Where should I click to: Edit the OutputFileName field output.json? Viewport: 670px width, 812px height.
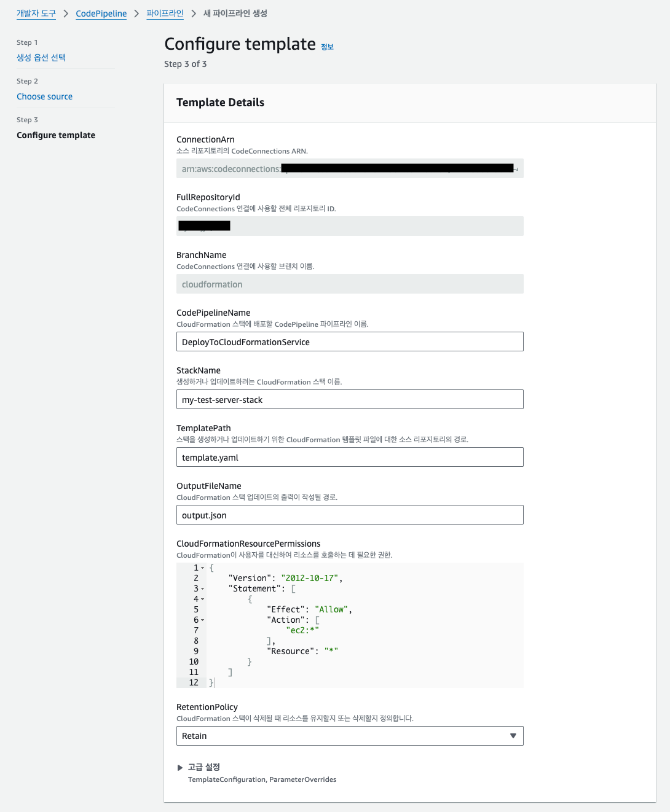coord(350,515)
